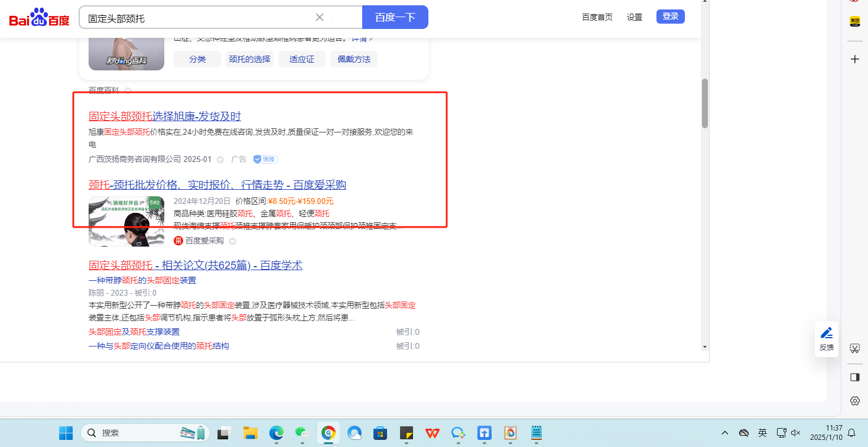The height and width of the screenshot is (447, 868).
Task: Show hidden system tray icons chevron
Action: [725, 433]
